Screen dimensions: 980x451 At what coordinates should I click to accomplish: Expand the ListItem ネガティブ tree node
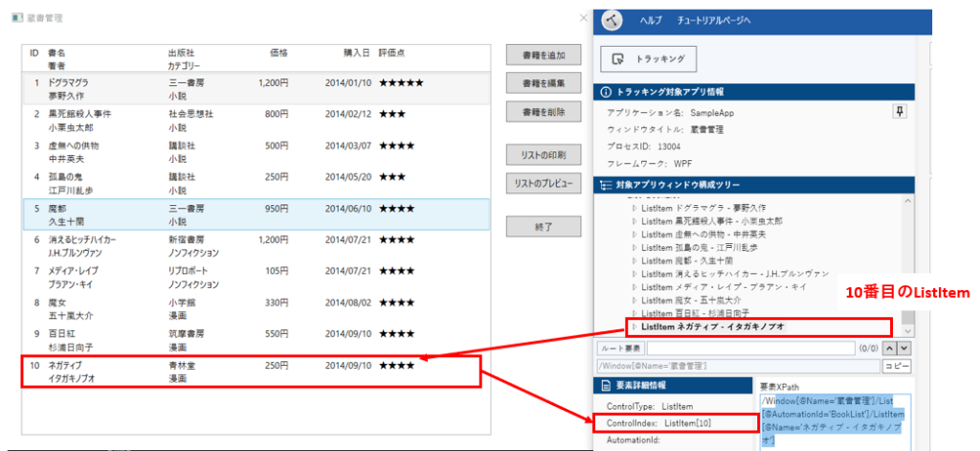[x=634, y=327]
